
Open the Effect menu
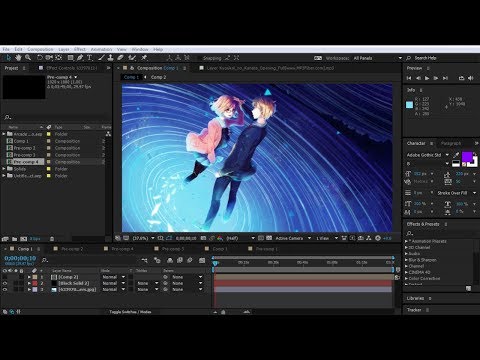click(80, 49)
